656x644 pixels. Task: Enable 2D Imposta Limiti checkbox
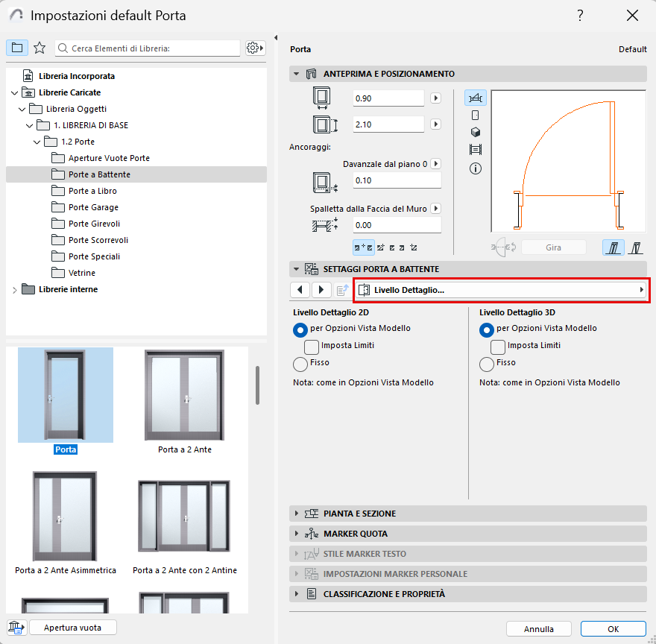(312, 347)
